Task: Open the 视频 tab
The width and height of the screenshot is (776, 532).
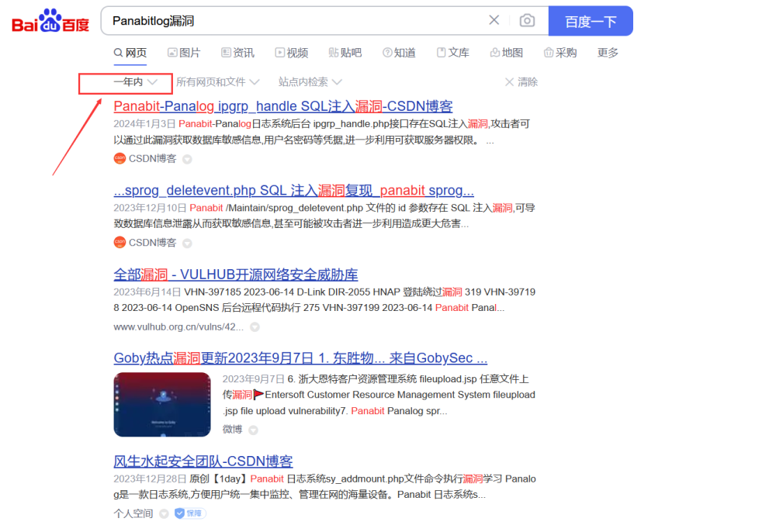Action: pos(292,53)
